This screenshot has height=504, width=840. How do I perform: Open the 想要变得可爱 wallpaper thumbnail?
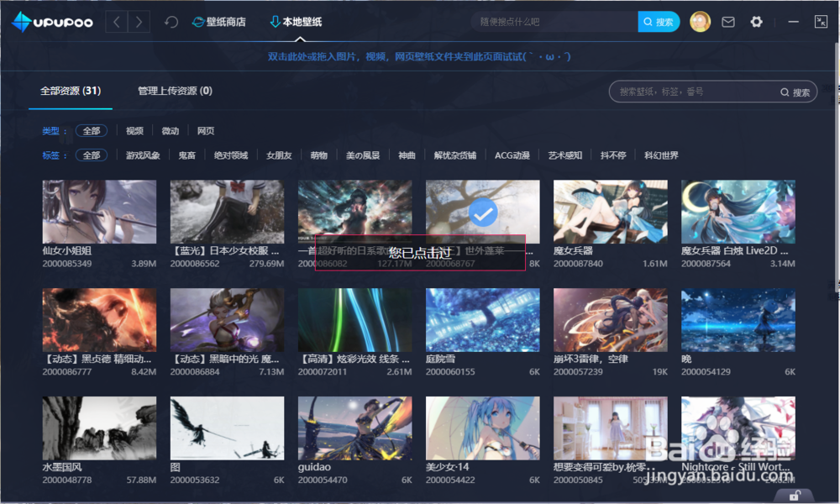coord(610,428)
